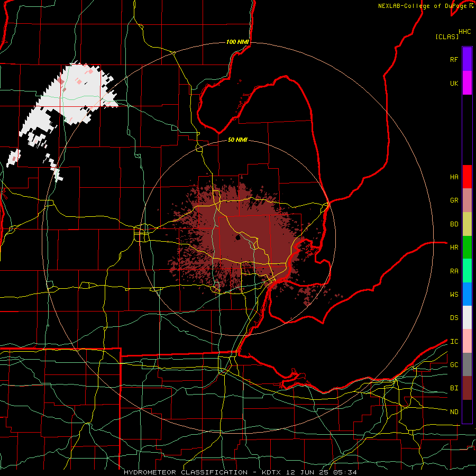Click the [CLAS] legend header
The height and width of the screenshot is (476, 476).
pyautogui.click(x=447, y=36)
